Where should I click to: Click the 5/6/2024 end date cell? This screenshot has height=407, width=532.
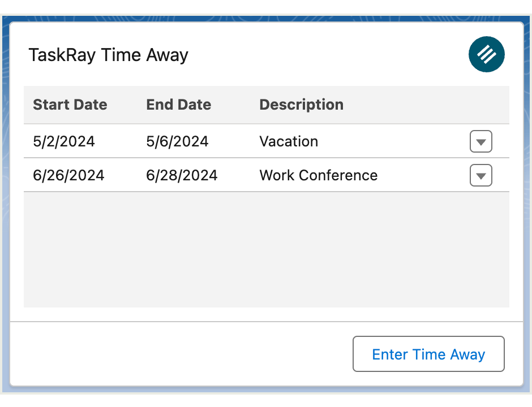click(177, 141)
